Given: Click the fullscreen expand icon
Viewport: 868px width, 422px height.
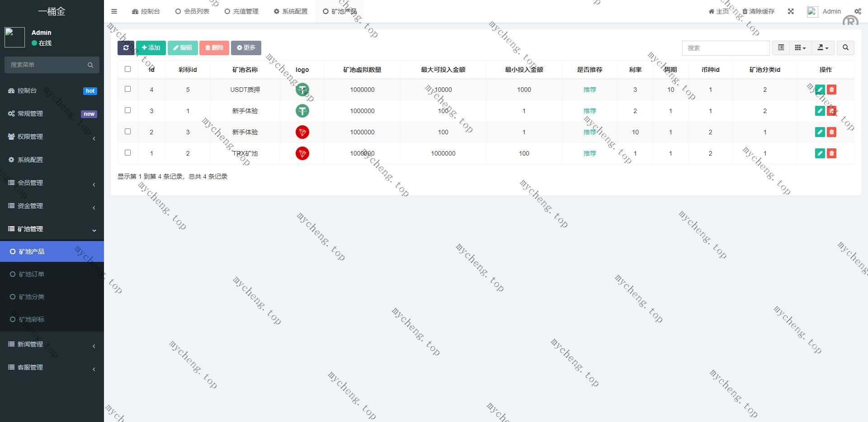Looking at the screenshot, I should pyautogui.click(x=791, y=11).
